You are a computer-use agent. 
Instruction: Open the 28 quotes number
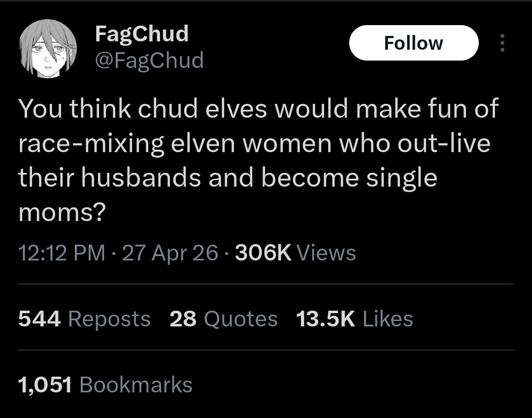[183, 319]
